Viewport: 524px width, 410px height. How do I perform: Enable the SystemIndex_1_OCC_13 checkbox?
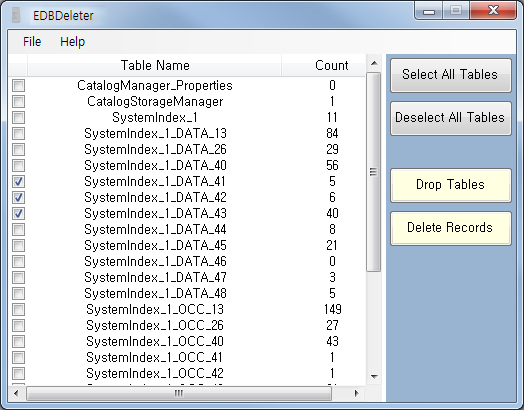pyautogui.click(x=18, y=309)
